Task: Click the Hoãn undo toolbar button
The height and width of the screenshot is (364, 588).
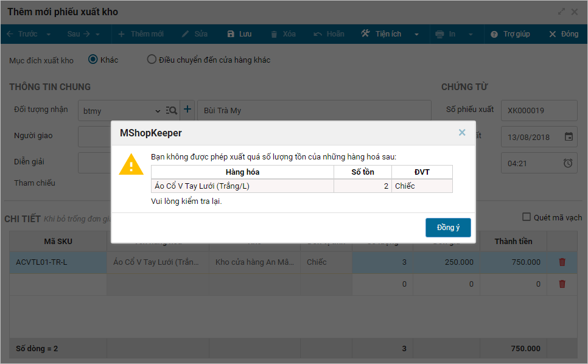Action: tap(329, 33)
